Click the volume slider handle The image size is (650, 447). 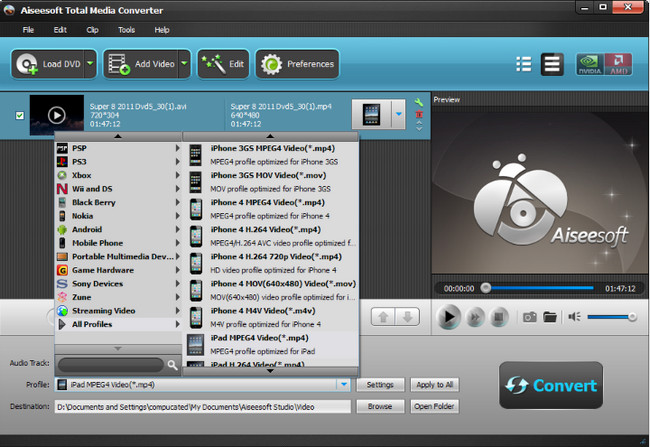[x=632, y=317]
